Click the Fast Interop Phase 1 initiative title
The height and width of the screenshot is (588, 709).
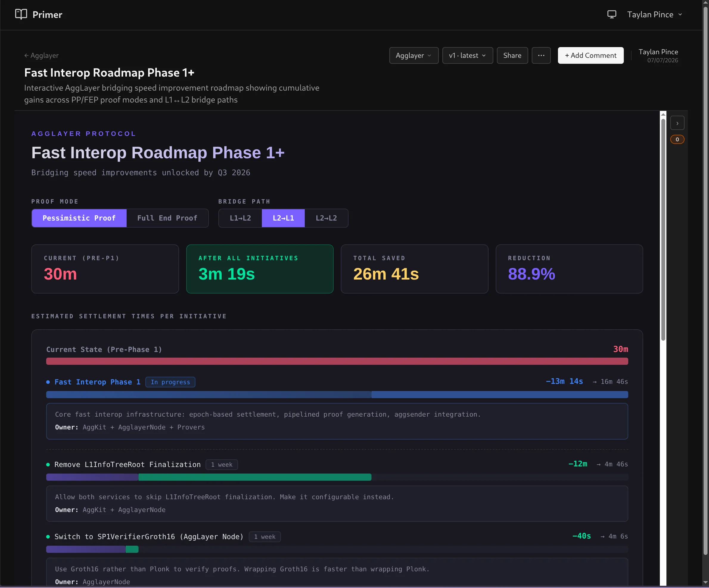point(97,382)
